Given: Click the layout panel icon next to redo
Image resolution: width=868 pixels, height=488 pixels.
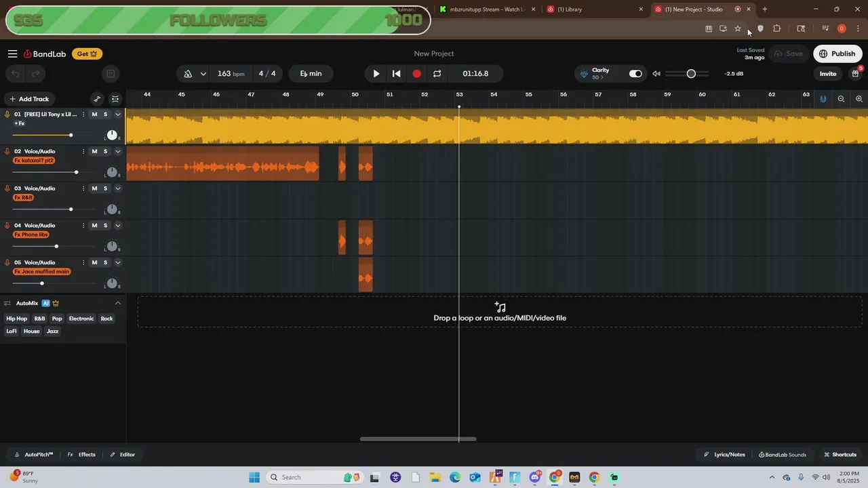Looking at the screenshot, I should pos(111,74).
